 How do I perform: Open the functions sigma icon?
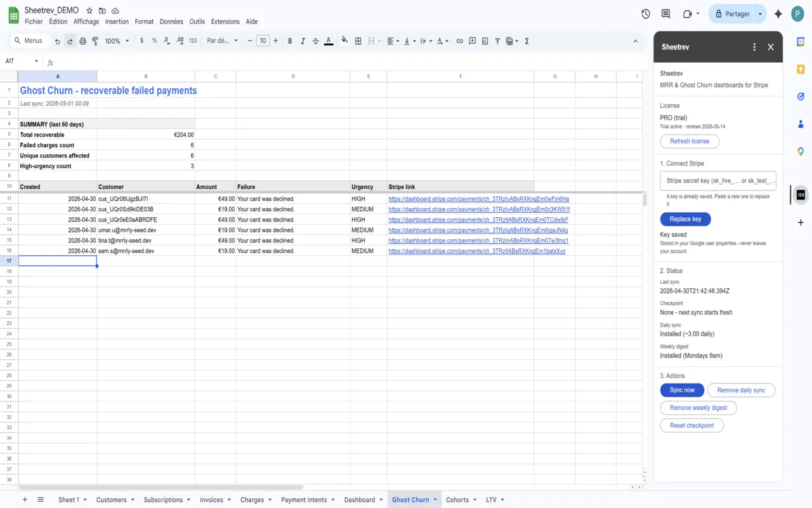(527, 41)
